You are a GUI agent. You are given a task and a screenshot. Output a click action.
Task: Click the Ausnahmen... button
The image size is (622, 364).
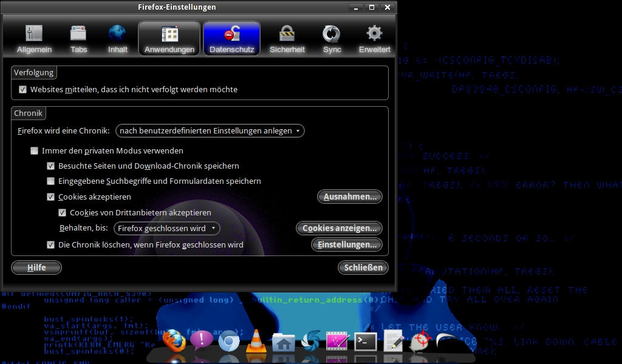[x=350, y=197]
